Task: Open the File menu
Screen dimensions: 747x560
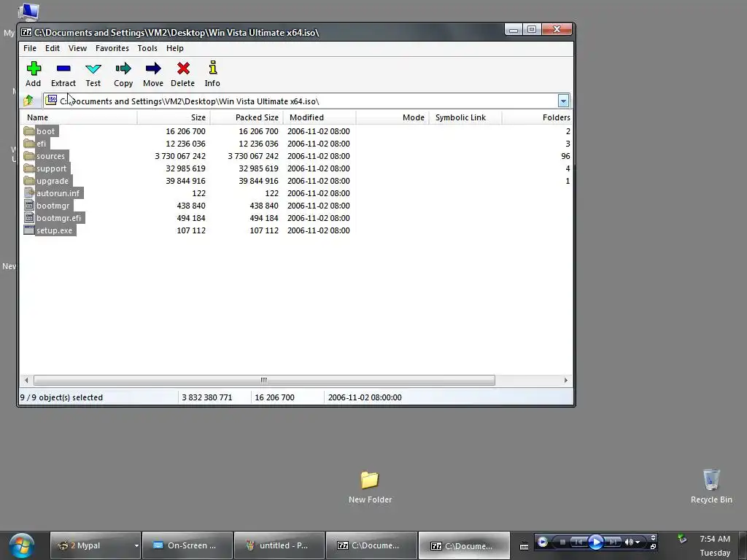Action: click(x=29, y=48)
